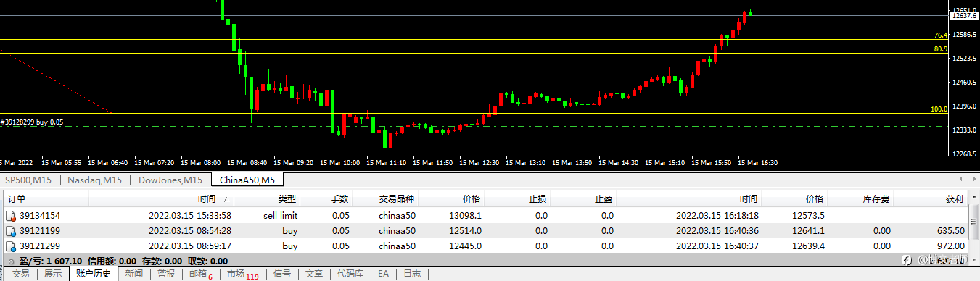Open the 文章 tab
Screen dimensions: 980x281
tap(314, 274)
